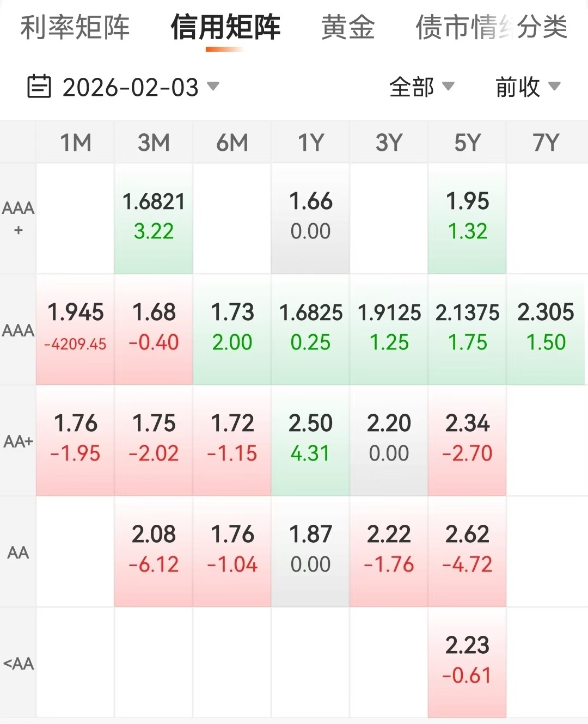588x724 pixels.
Task: Tap the AAA+ row label
Action: 18,218
